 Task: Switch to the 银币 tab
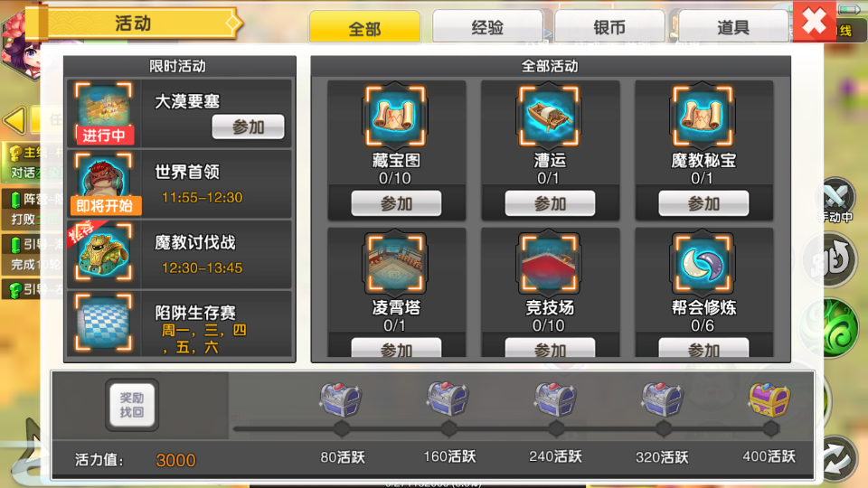[x=609, y=26]
